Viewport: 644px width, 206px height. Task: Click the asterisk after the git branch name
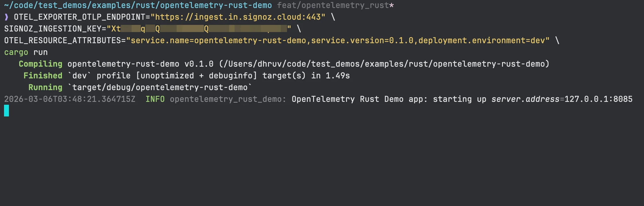click(391, 5)
